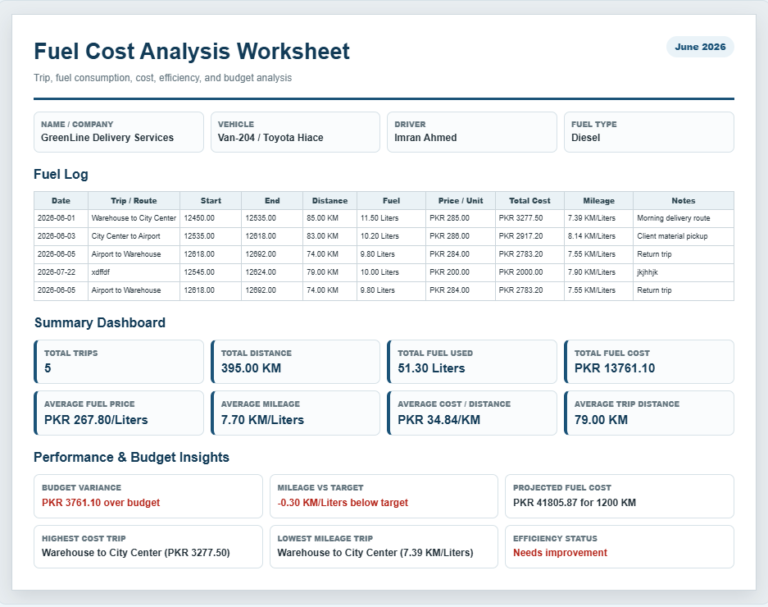Click the Total Trips card showing 5
This screenshot has width=768, height=607.
click(119, 362)
